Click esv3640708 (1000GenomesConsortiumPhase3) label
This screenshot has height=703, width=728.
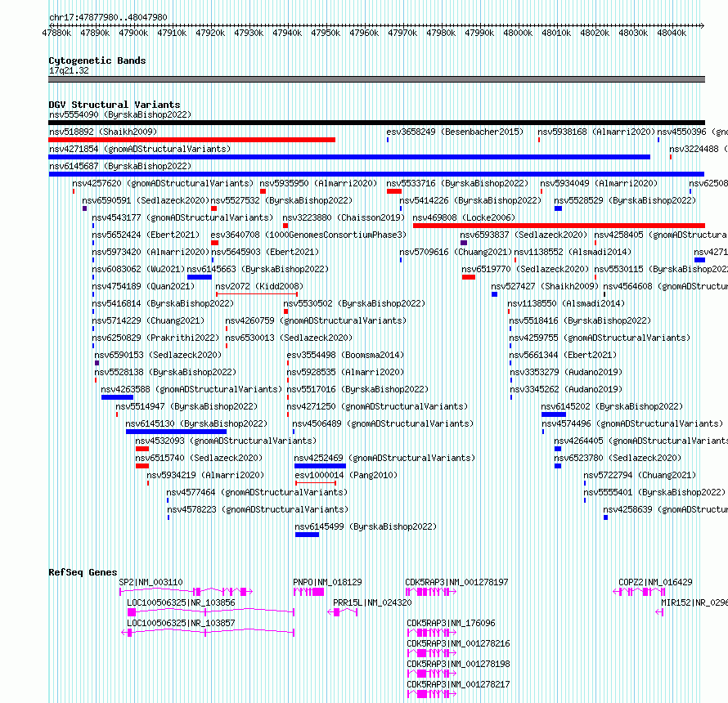[308, 235]
